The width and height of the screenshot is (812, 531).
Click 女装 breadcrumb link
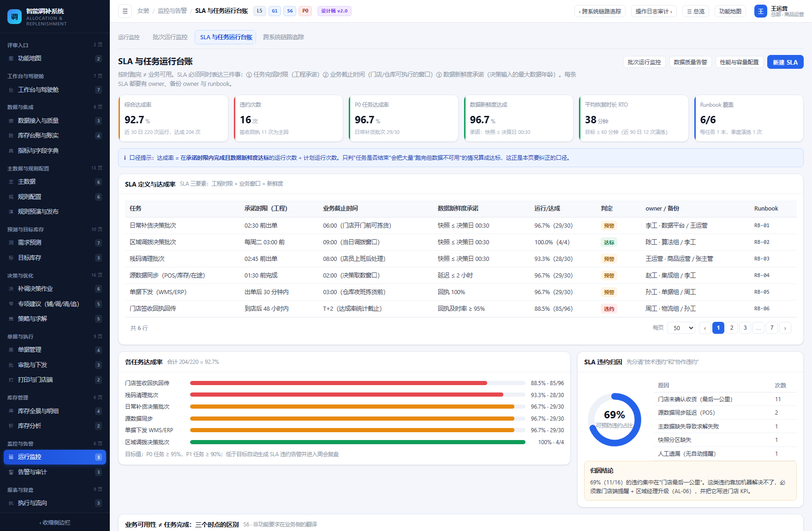point(143,11)
